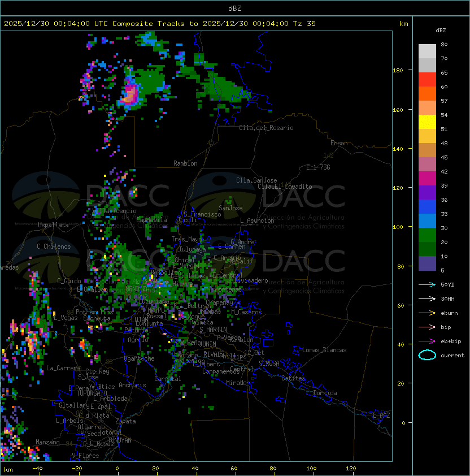The height and width of the screenshot is (476, 470).
Task: Click the cyan ellipse 'current' legend icon
Action: coord(427,355)
